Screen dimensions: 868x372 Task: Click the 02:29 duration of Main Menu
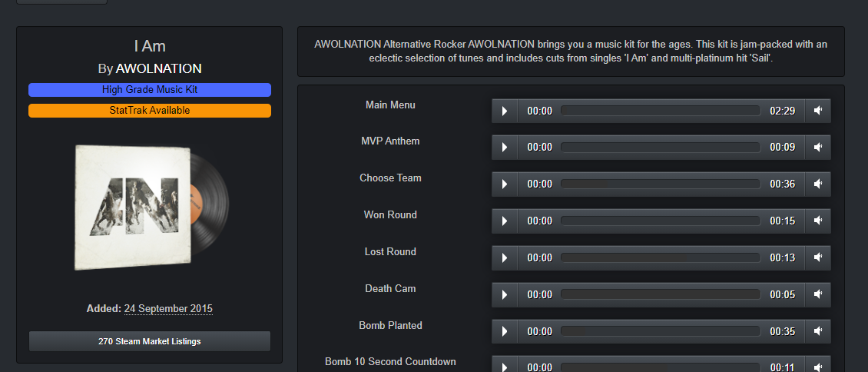(782, 111)
